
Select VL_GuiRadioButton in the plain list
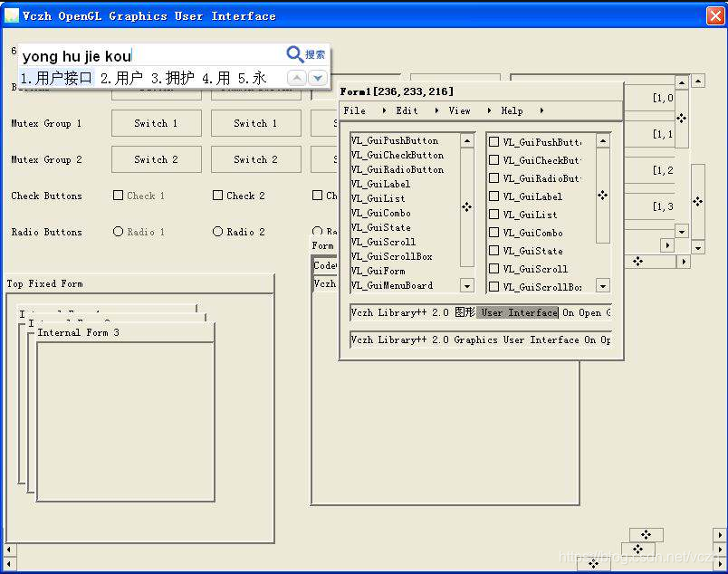398,169
